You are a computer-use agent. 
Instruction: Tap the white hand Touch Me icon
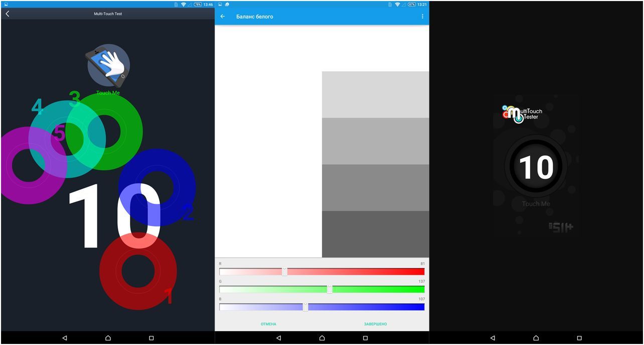(108, 65)
